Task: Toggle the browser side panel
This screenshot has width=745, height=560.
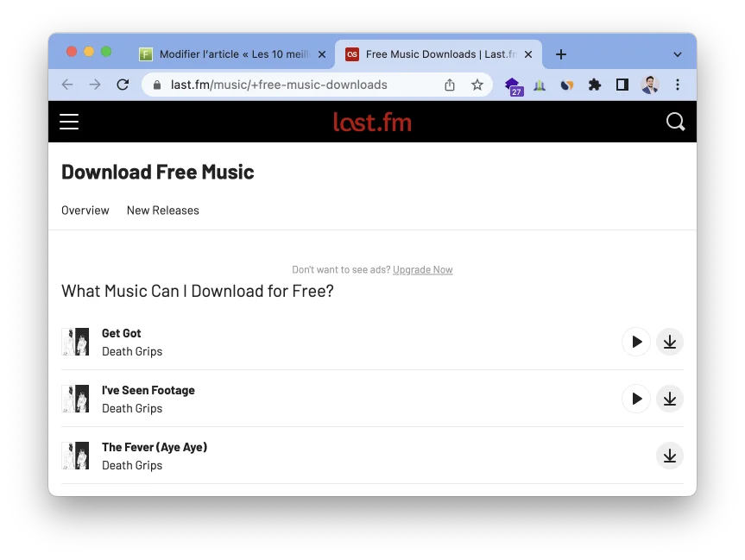Action: pyautogui.click(x=622, y=85)
